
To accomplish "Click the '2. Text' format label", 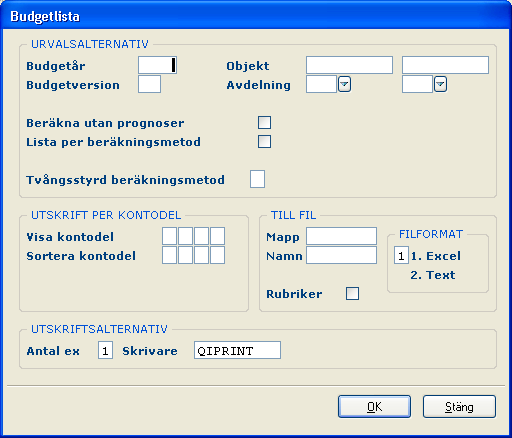I will click(x=433, y=275).
